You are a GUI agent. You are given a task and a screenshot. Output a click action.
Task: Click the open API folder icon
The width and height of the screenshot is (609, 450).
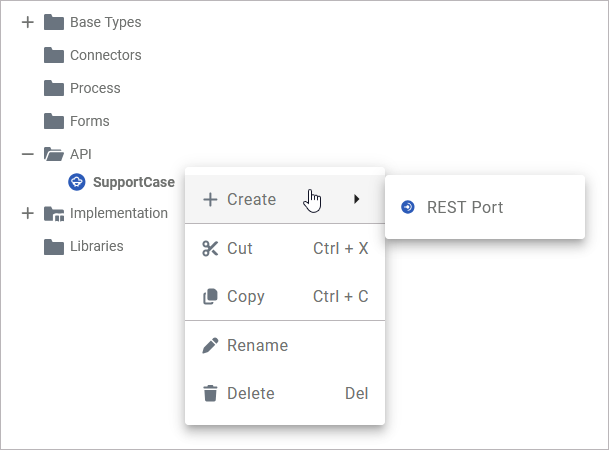click(54, 154)
